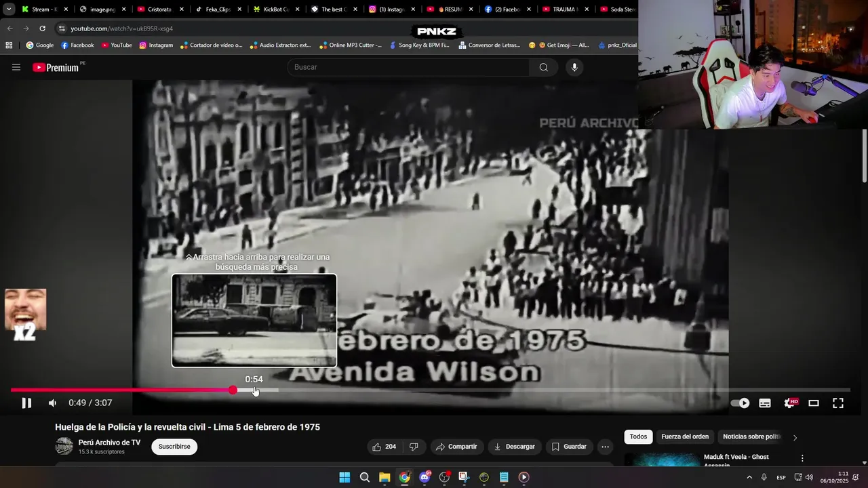
Task: Close the Cristorata browser tab
Action: (182, 9)
